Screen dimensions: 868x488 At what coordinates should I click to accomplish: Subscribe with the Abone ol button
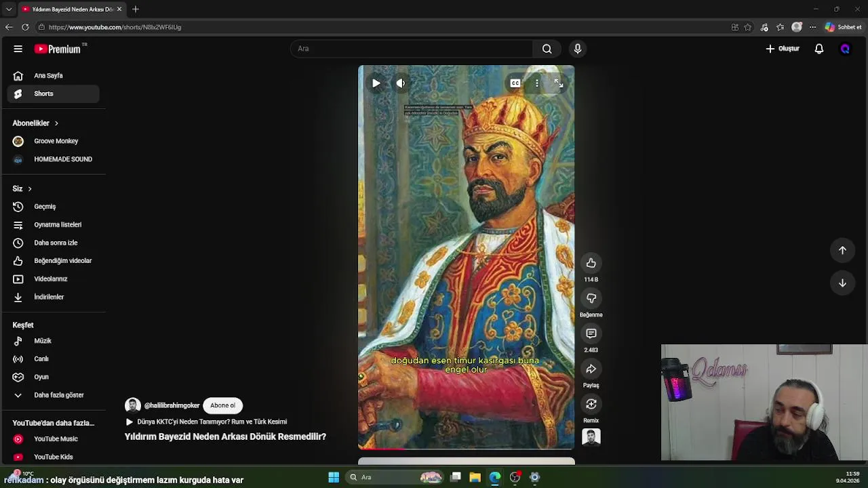222,405
